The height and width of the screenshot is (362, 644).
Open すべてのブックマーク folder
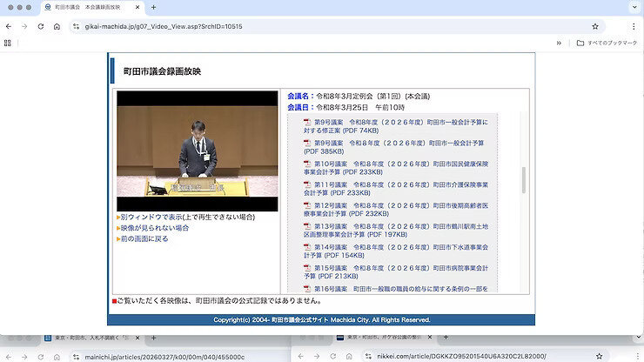(x=607, y=43)
